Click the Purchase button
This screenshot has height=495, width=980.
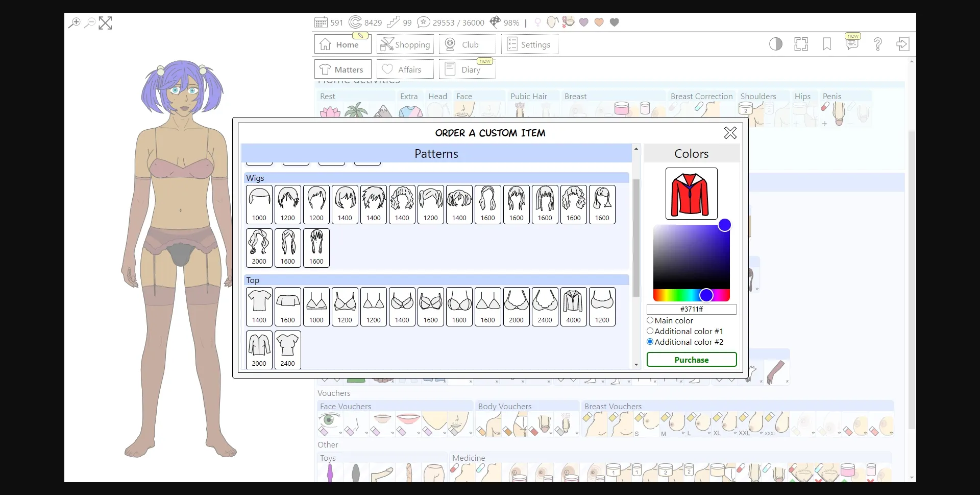pyautogui.click(x=691, y=360)
